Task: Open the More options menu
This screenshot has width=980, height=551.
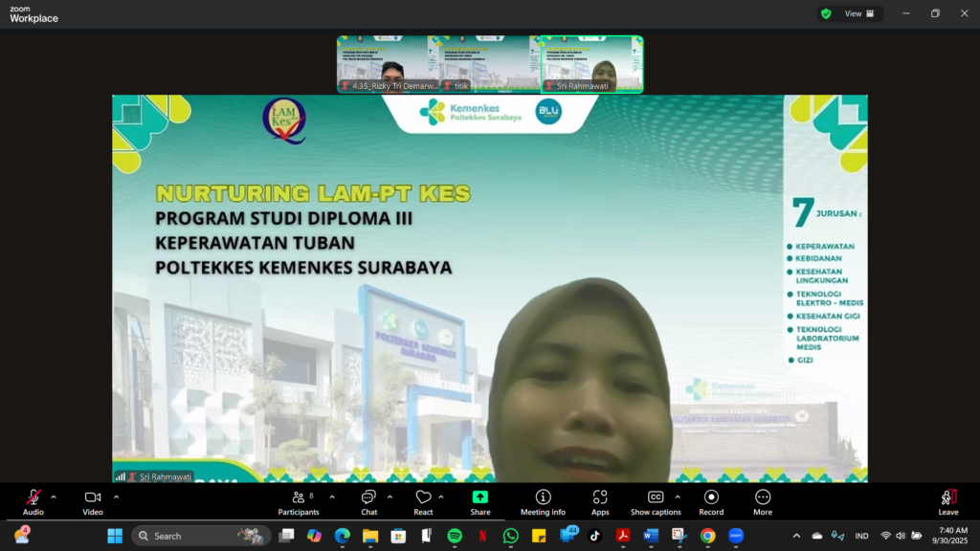Action: tap(763, 502)
